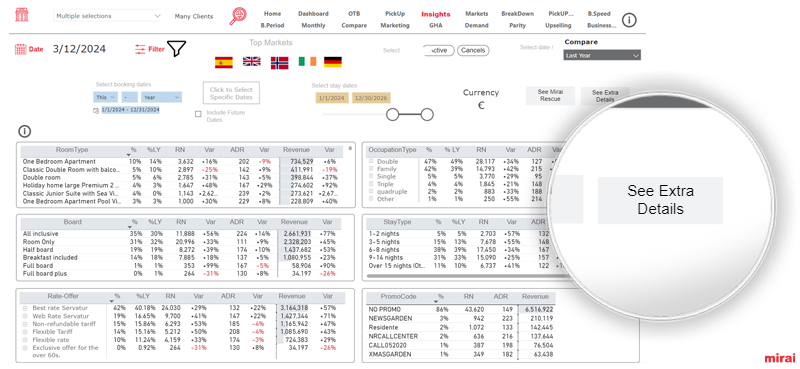800x369 pixels.
Task: Open the dash number dropdown for booking dates
Action: 130,97
